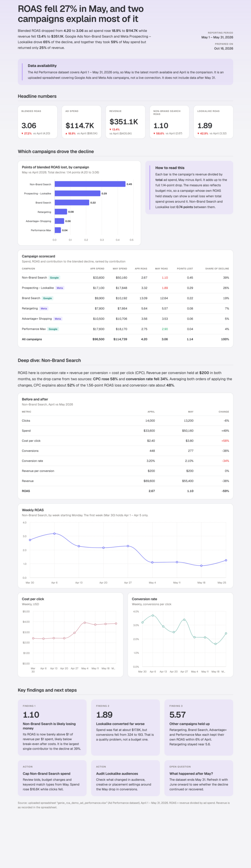Click the May 4 point on the Cost per click chart
This screenshot has height=868, width=251.
click(85, 623)
